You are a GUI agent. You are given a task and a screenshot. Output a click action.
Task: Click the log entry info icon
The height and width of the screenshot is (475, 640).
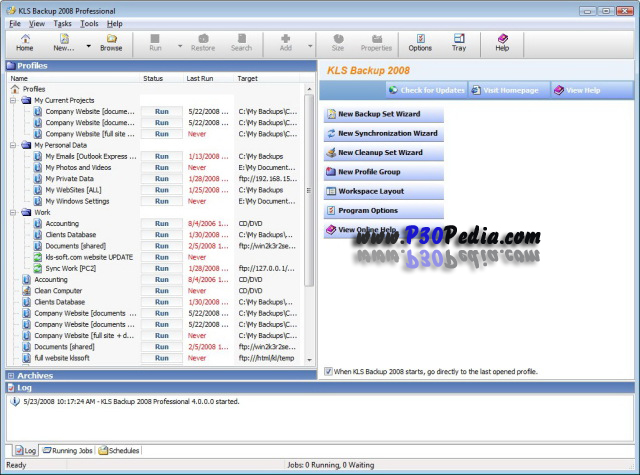coord(15,402)
